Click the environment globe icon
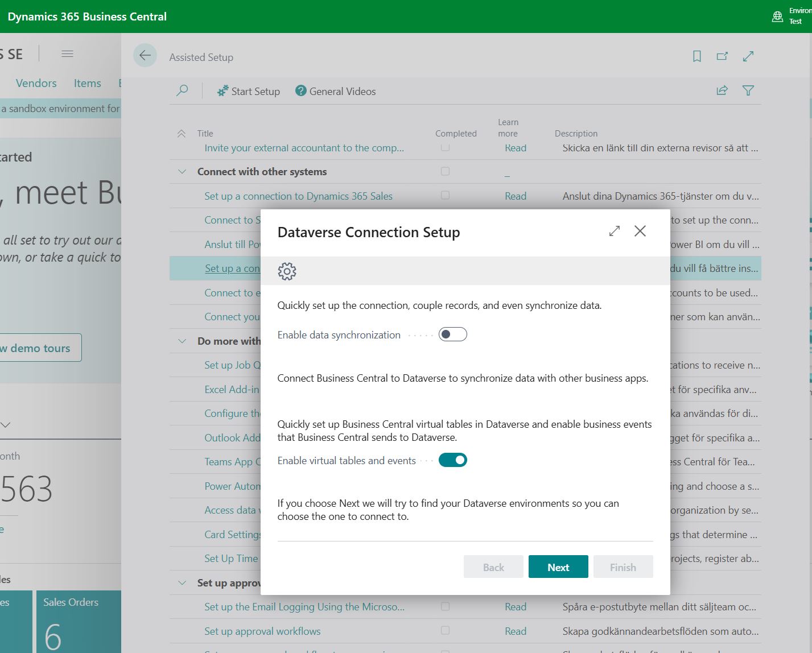The image size is (812, 653). click(777, 16)
